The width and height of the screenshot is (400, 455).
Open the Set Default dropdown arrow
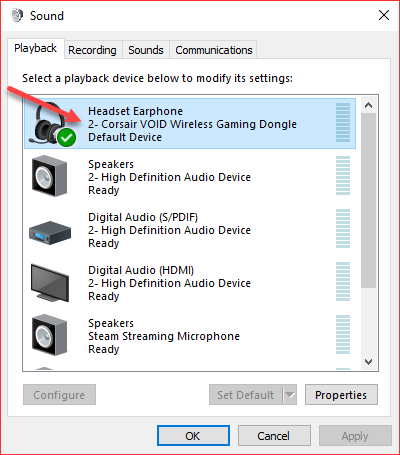(290, 395)
